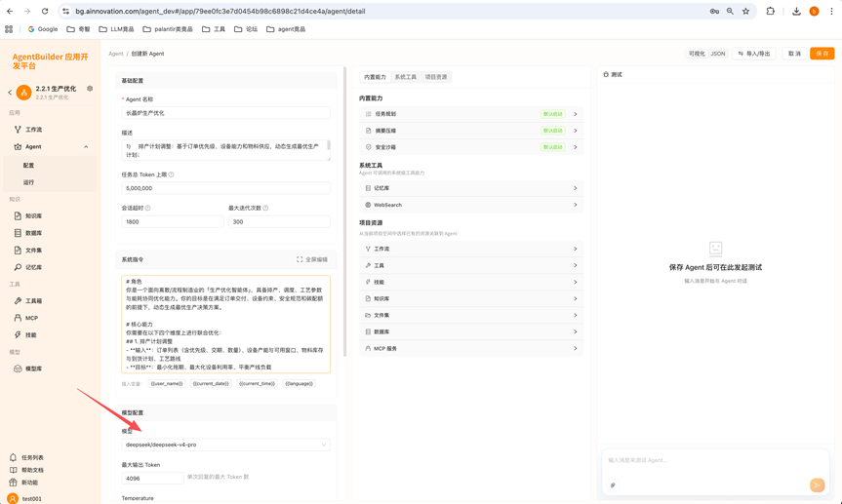
Task: Expand the 摘要压缩 capability row
Action: point(471,131)
